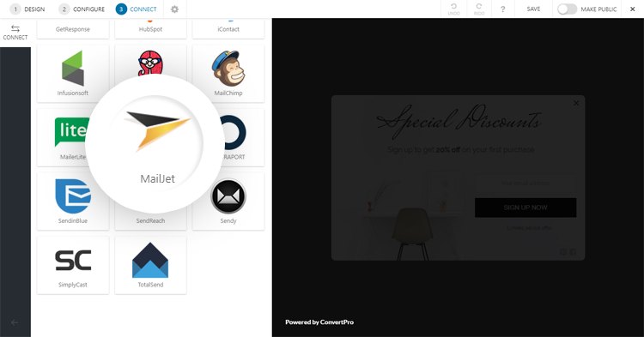This screenshot has height=337, width=644.
Task: Select the Infusionsoft integration
Action: (x=73, y=73)
